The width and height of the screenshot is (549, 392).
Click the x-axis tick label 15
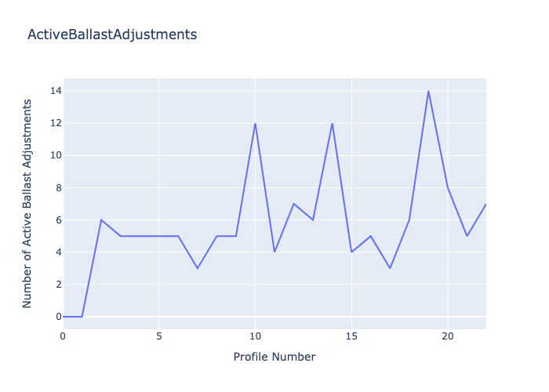click(351, 336)
